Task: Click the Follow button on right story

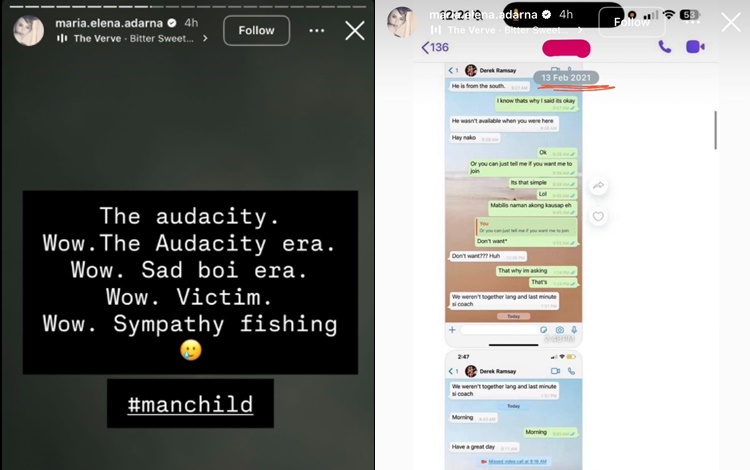Action: 632,22
